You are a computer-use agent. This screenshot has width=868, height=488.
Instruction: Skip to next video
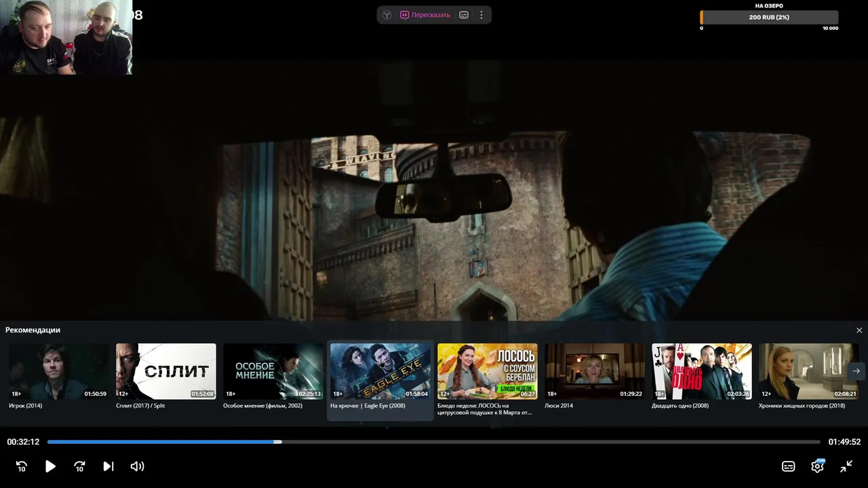108,466
